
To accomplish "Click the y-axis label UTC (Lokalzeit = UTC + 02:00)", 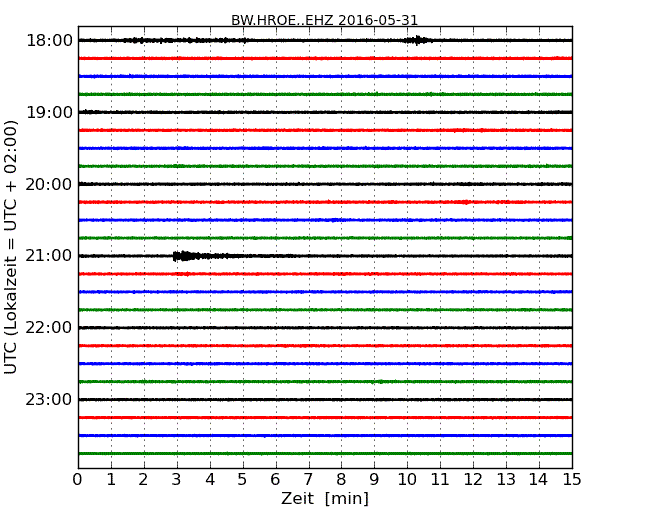I will click(11, 247).
